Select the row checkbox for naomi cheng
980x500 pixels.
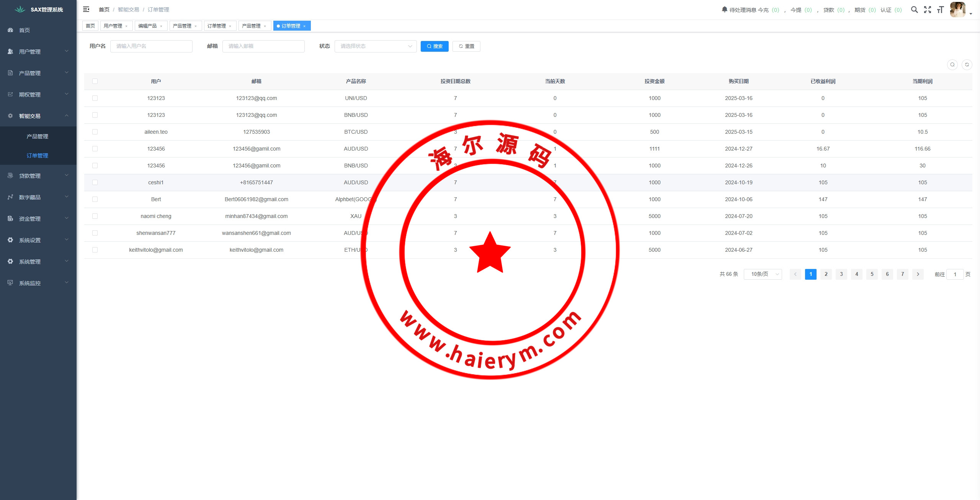[x=95, y=216]
